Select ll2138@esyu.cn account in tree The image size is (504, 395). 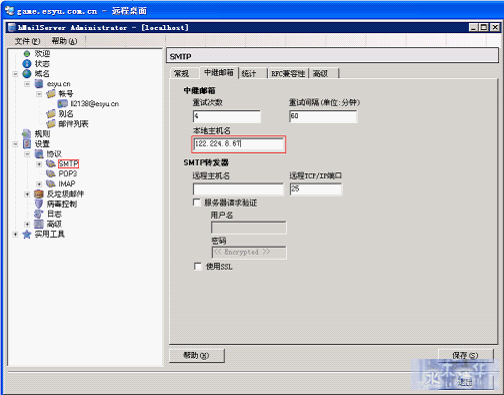[x=95, y=104]
